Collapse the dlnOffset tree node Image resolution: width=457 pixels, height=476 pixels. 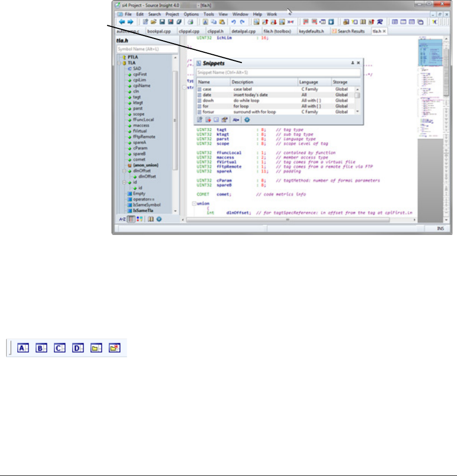coord(124,171)
